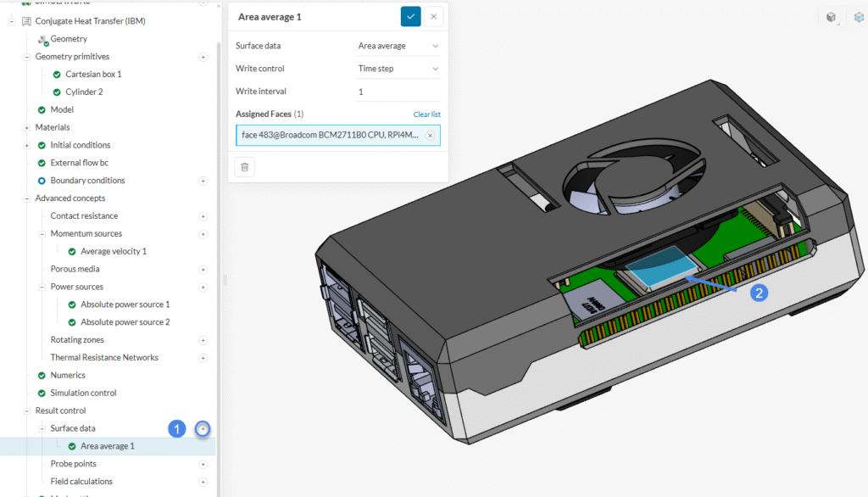
Task: Close the Area average 1 panel
Action: coord(434,16)
